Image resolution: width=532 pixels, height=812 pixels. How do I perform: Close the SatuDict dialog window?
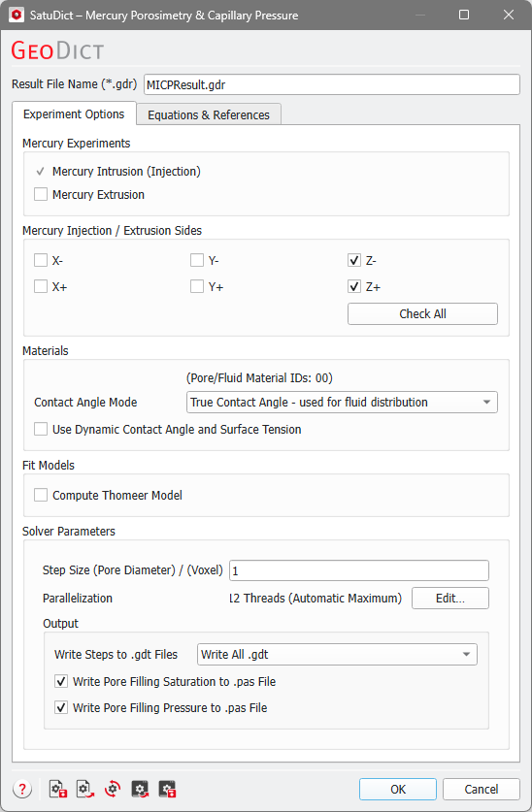[x=509, y=15]
